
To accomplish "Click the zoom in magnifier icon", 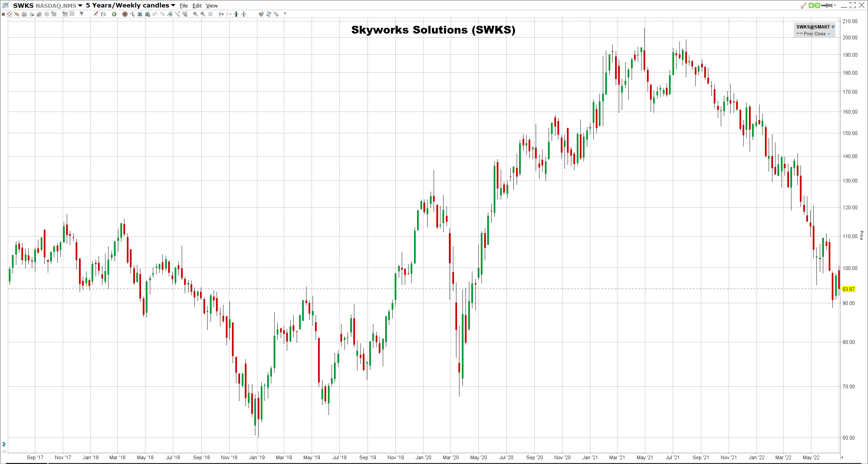I will tap(195, 14).
